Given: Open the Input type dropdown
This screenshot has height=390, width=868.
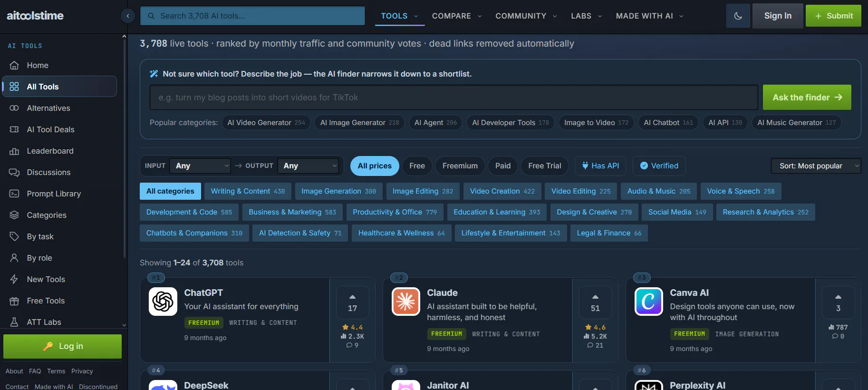Looking at the screenshot, I should pyautogui.click(x=200, y=166).
